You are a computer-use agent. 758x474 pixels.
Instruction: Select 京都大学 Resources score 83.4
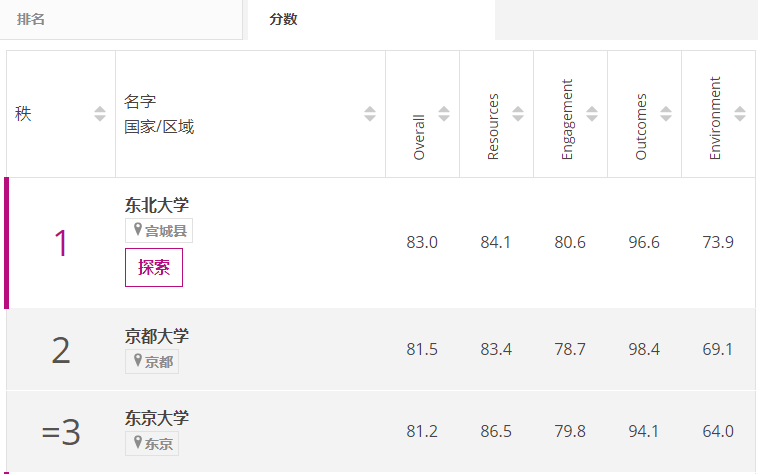tap(496, 349)
